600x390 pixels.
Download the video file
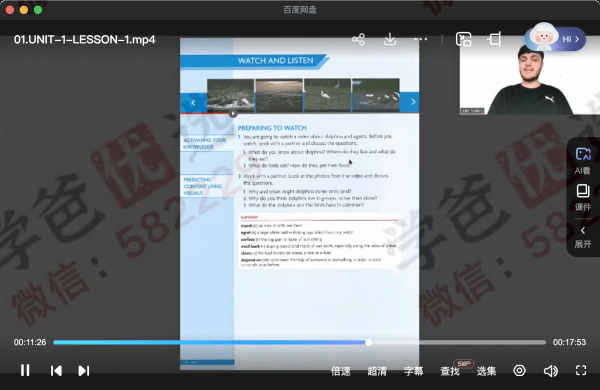pos(390,39)
